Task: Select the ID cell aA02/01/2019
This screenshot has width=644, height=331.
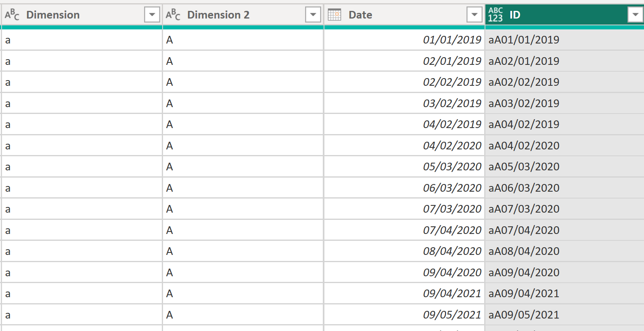Action: (x=524, y=61)
